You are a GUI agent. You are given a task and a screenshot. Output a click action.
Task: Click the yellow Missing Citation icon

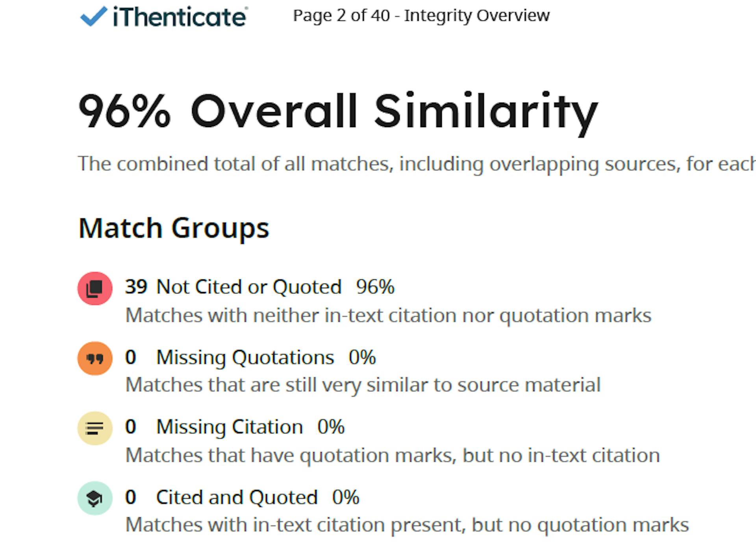(x=95, y=428)
